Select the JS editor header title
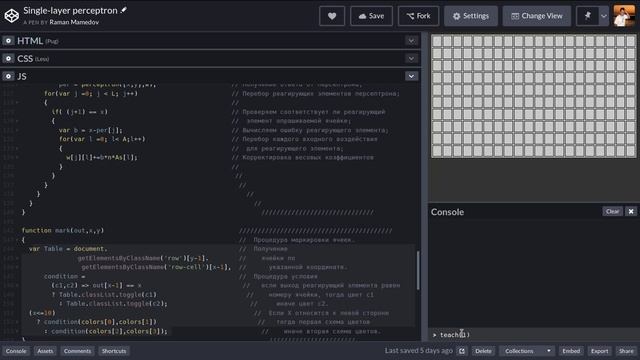 pos(22,76)
